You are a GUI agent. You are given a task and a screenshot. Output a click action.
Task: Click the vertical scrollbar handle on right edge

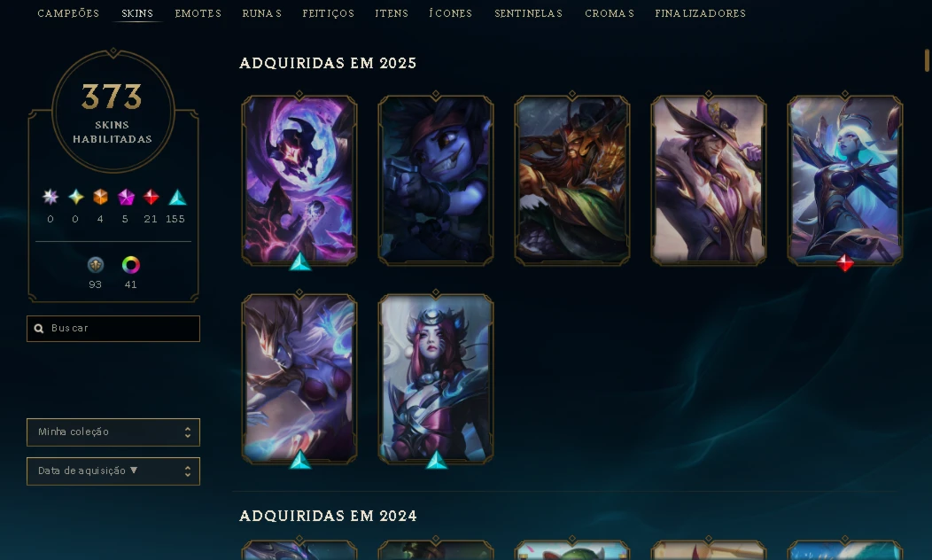click(927, 60)
